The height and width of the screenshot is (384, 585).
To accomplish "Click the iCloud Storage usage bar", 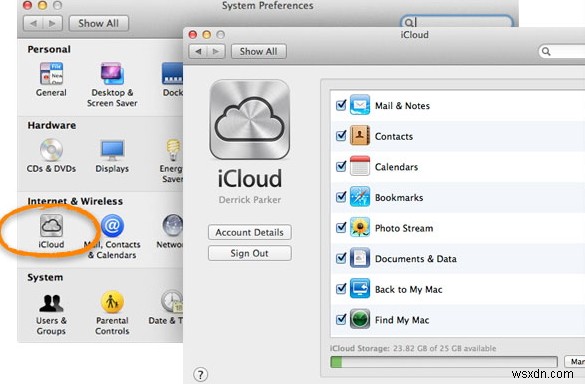I will [x=444, y=362].
